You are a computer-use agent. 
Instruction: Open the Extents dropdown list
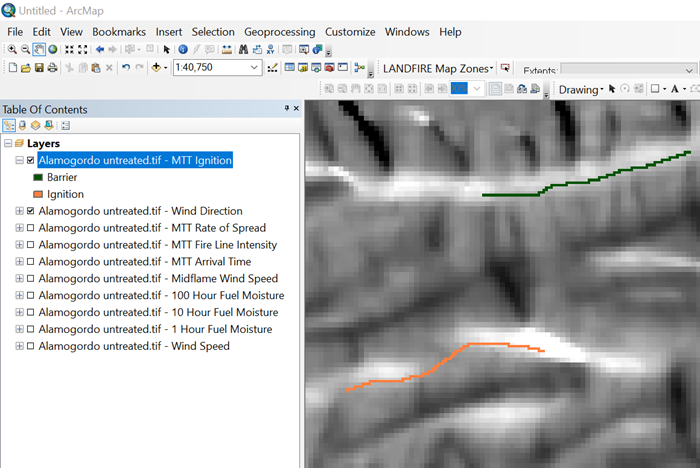point(689,70)
